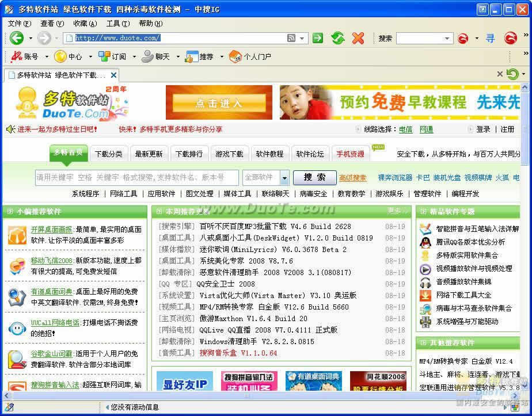532x416 pixels.
Task: Click the 推荐 thumbs-up icon
Action: [191, 56]
